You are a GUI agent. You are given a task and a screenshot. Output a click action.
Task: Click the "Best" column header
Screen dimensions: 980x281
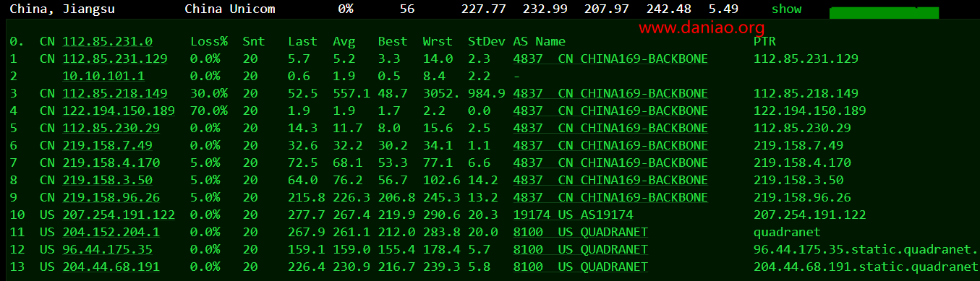click(x=393, y=42)
